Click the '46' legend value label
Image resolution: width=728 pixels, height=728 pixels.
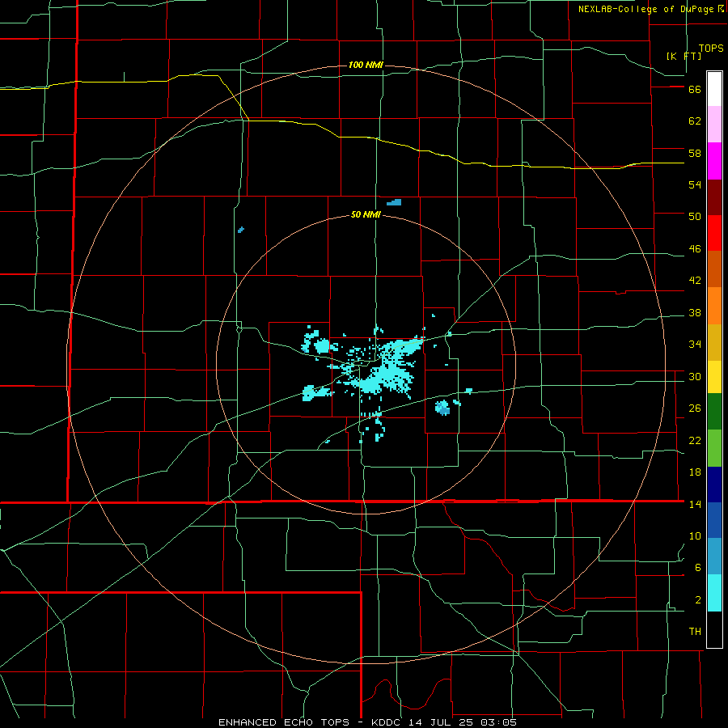(x=695, y=249)
